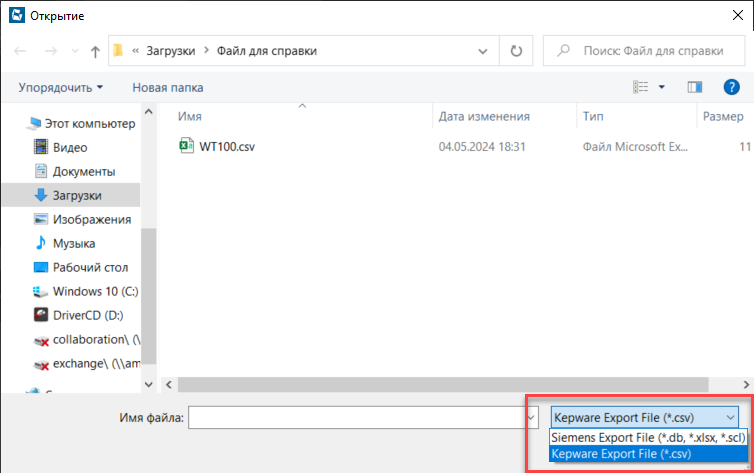Sort by Дата изменения column header
This screenshot has height=473, width=754.
pos(484,116)
